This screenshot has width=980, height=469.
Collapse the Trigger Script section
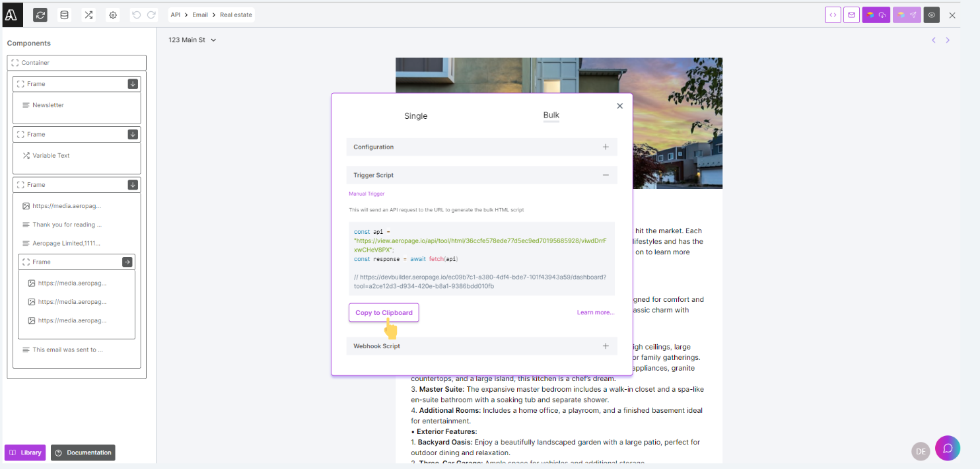pyautogui.click(x=482, y=175)
